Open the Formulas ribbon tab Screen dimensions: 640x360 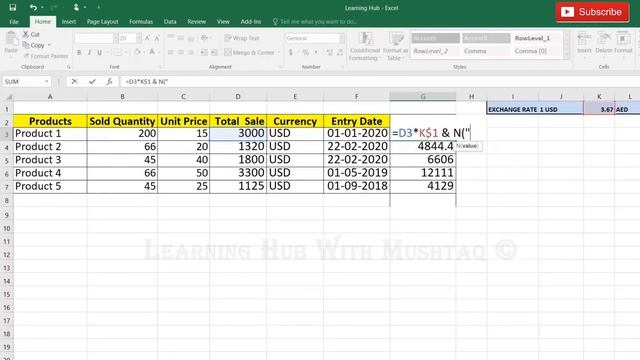[x=141, y=22]
